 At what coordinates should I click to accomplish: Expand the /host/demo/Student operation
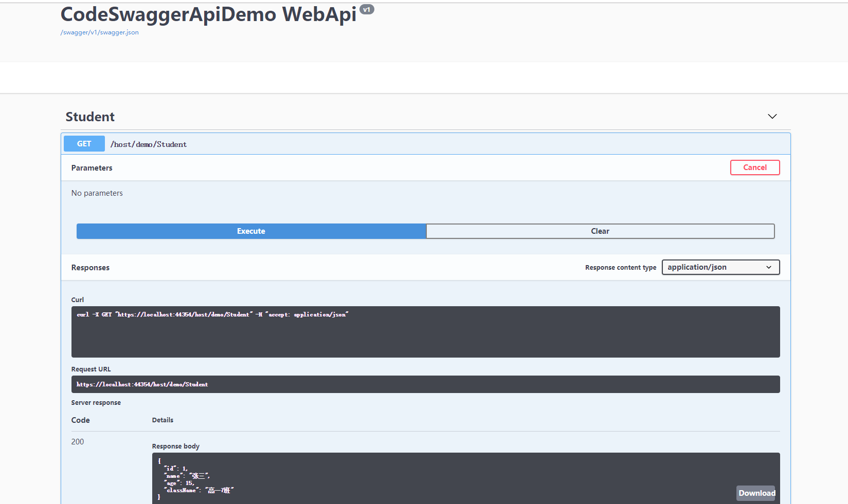[x=148, y=144]
